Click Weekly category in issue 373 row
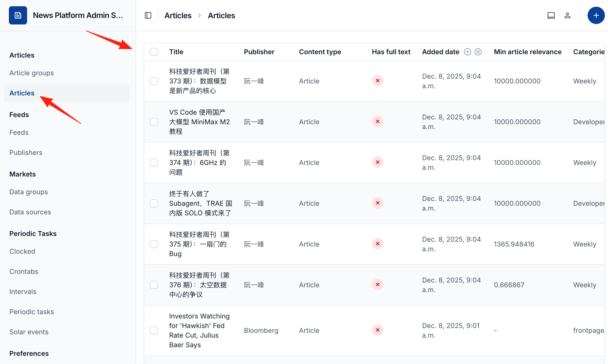The height and width of the screenshot is (364, 608). tap(584, 81)
